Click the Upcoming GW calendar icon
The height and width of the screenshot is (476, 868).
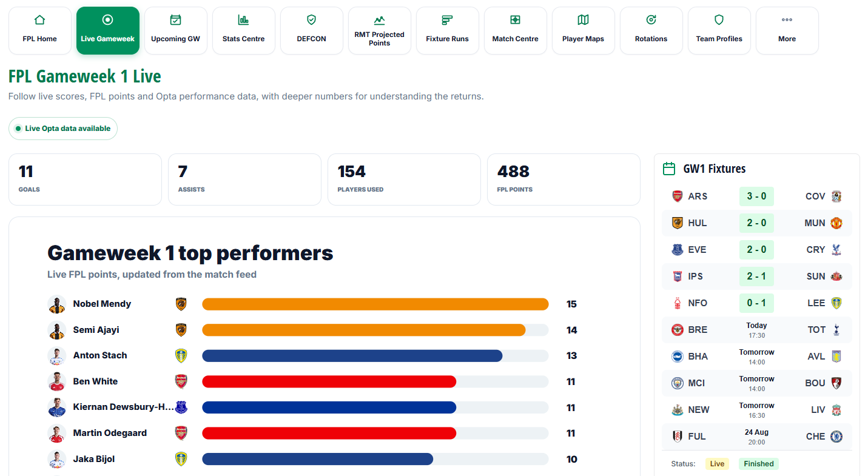175,20
